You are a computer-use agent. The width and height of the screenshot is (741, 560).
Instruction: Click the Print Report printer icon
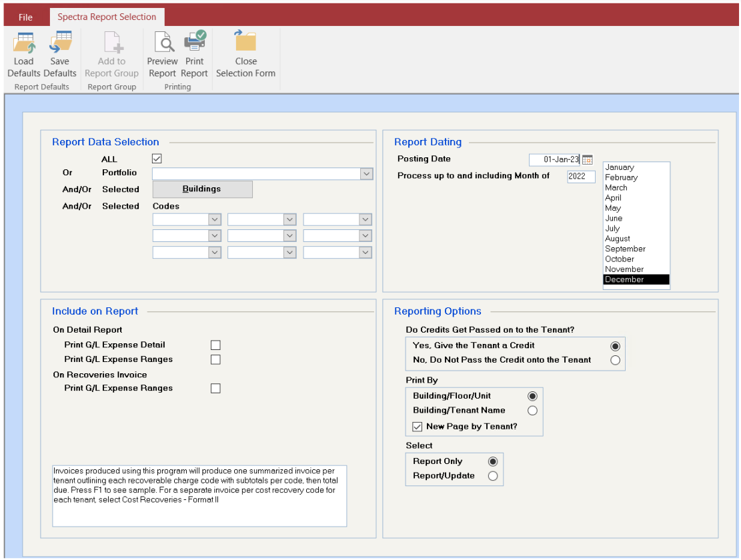[x=195, y=41]
